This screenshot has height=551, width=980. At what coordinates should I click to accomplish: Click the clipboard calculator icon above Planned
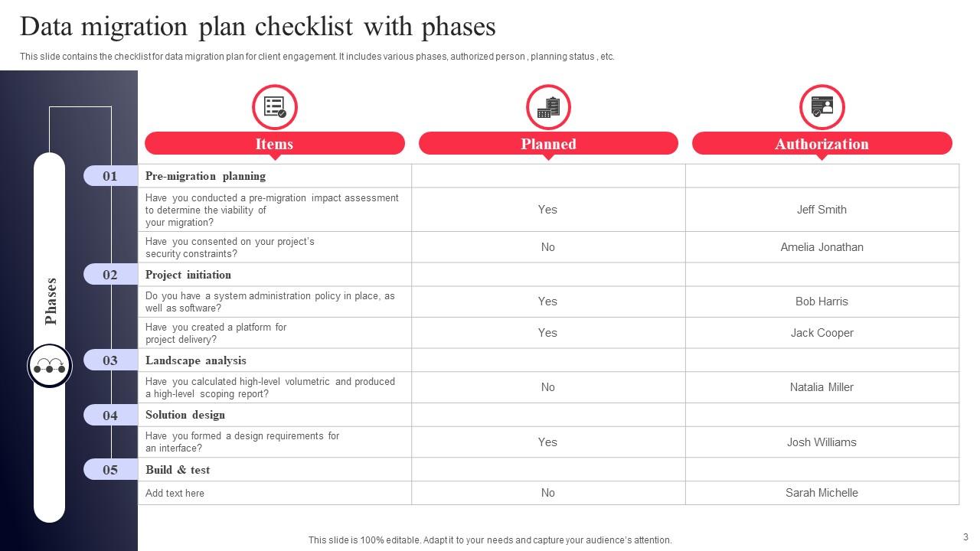pyautogui.click(x=548, y=106)
